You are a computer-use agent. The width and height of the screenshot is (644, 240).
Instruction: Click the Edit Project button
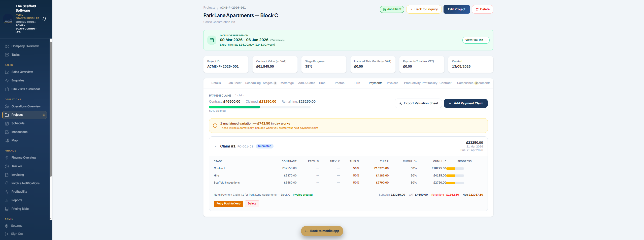point(456,9)
